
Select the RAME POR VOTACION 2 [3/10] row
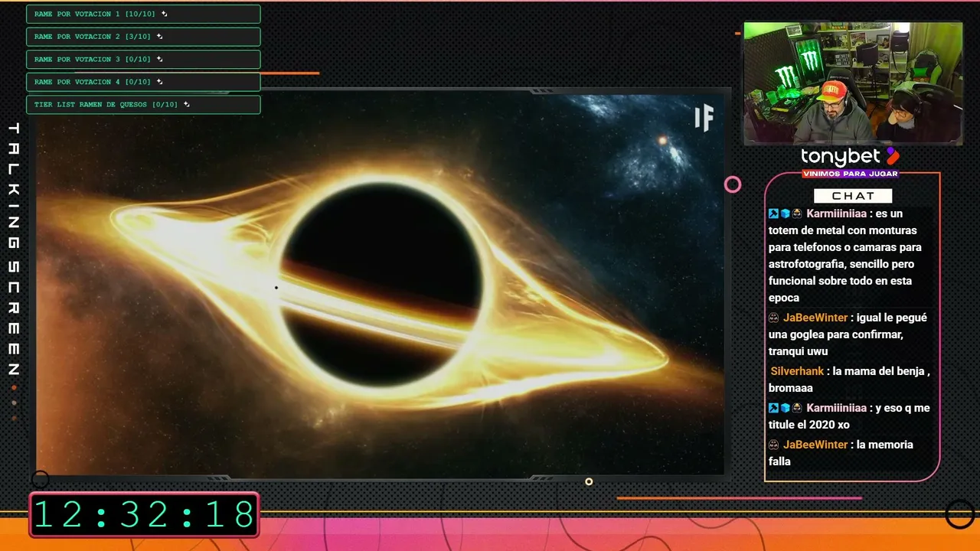point(143,37)
